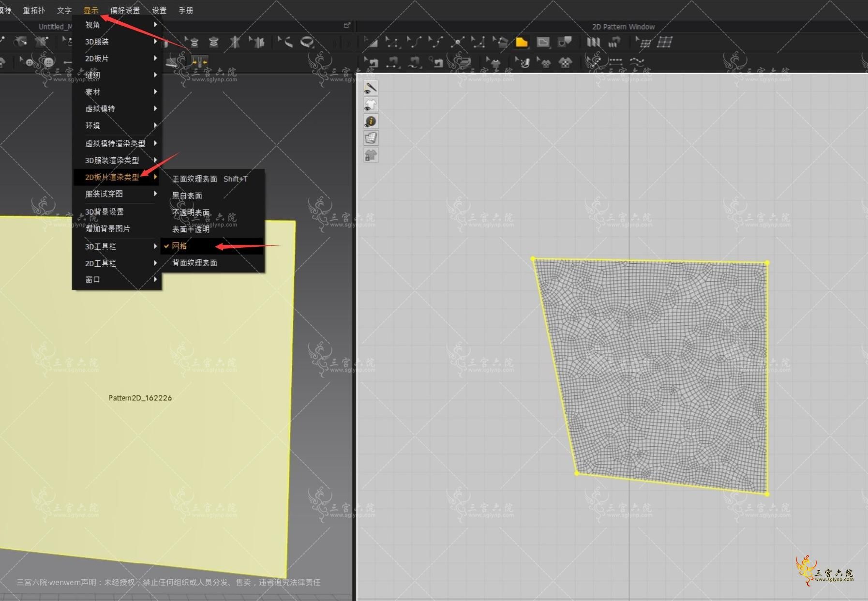Screen dimensions: 868x601
Task: Open the 2D工具栏 submenu
Action: 117,263
